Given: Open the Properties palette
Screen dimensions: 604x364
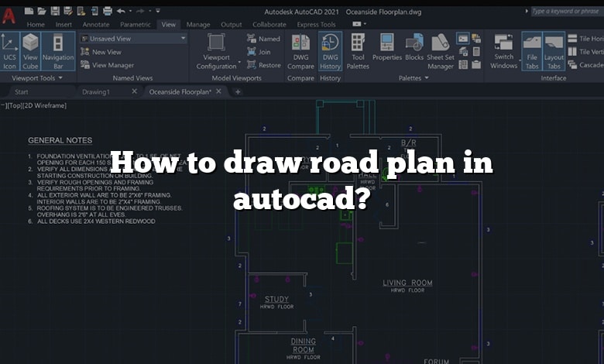Looking at the screenshot, I should click(x=387, y=51).
